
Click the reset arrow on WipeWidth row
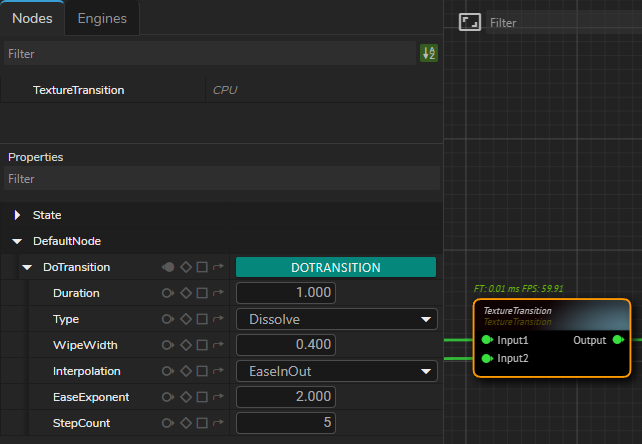(217, 345)
